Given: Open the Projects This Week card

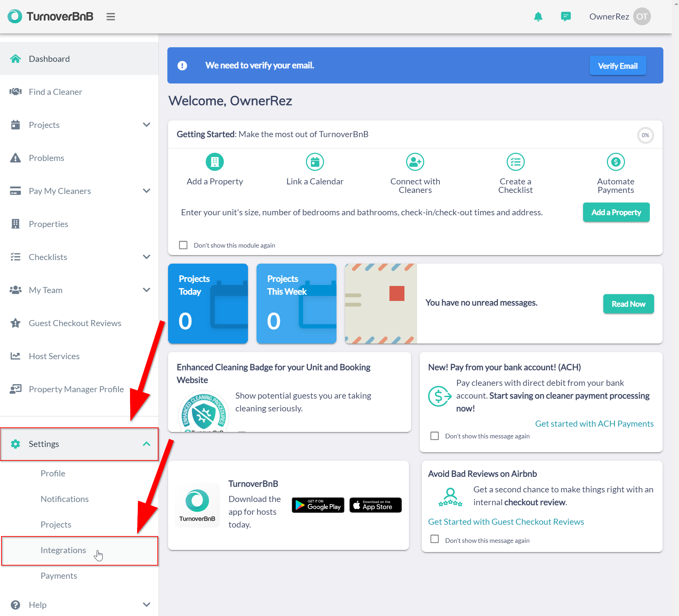Looking at the screenshot, I should 296,303.
